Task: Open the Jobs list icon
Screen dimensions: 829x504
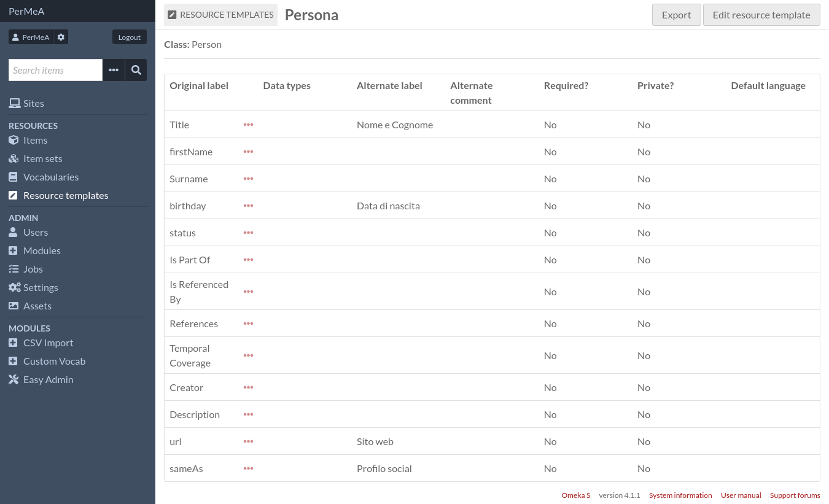Action: [x=13, y=269]
